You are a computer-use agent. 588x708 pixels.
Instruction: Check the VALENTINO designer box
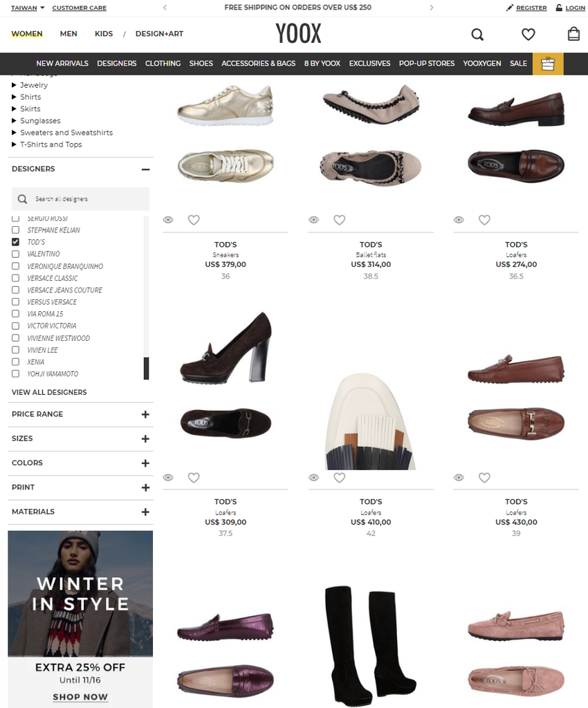[x=15, y=254]
